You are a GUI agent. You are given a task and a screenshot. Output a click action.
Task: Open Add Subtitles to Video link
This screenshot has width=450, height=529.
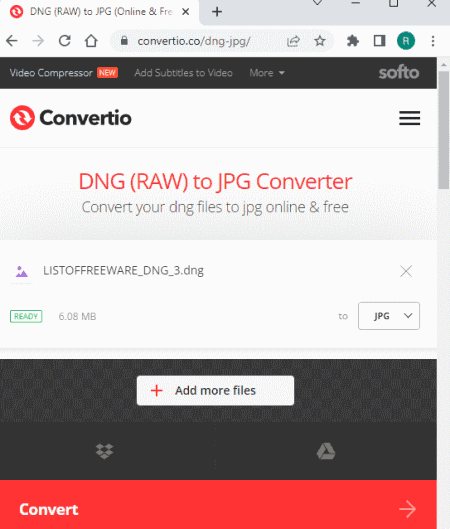[183, 73]
